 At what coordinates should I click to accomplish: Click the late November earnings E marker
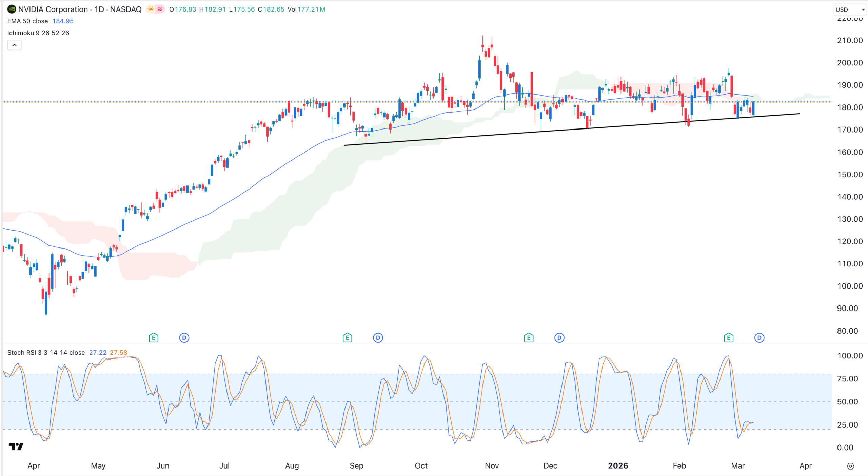click(529, 338)
